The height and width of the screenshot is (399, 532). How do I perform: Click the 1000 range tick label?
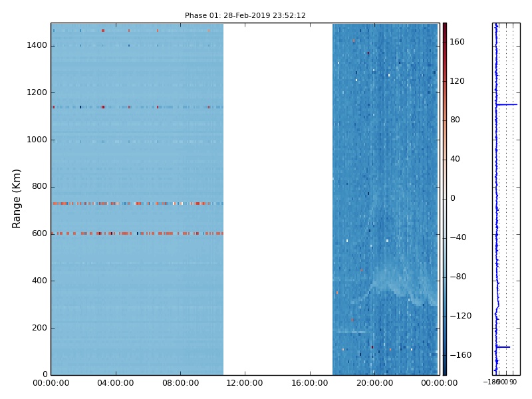pyautogui.click(x=37, y=140)
